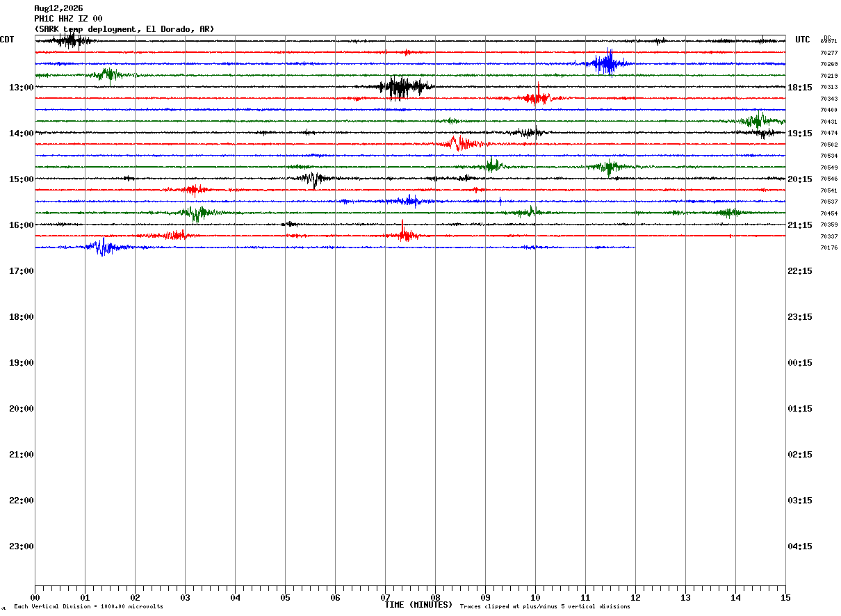This screenshot has height=616, width=841.
Task: Click the DC value 70269
Action: coord(828,64)
